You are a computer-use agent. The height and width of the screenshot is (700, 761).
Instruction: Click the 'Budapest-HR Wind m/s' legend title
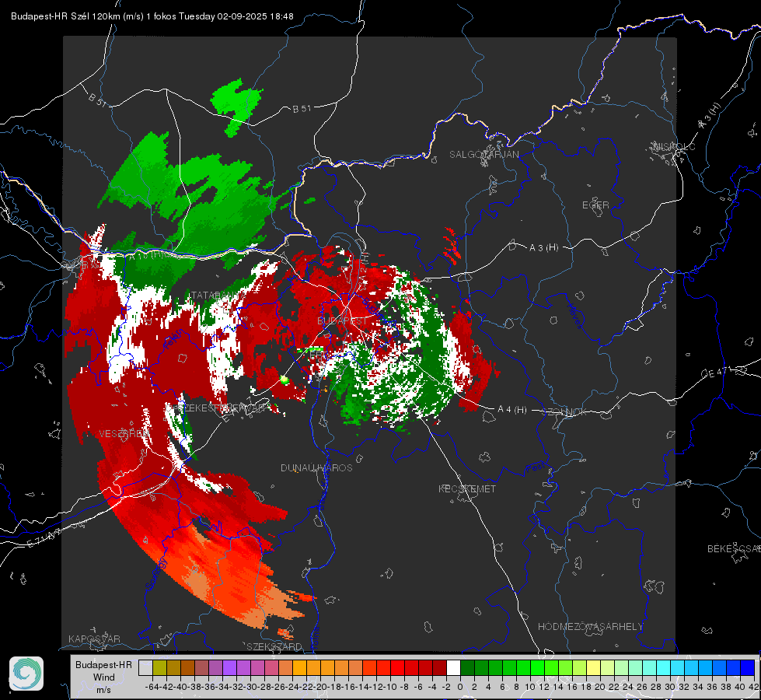[104, 677]
